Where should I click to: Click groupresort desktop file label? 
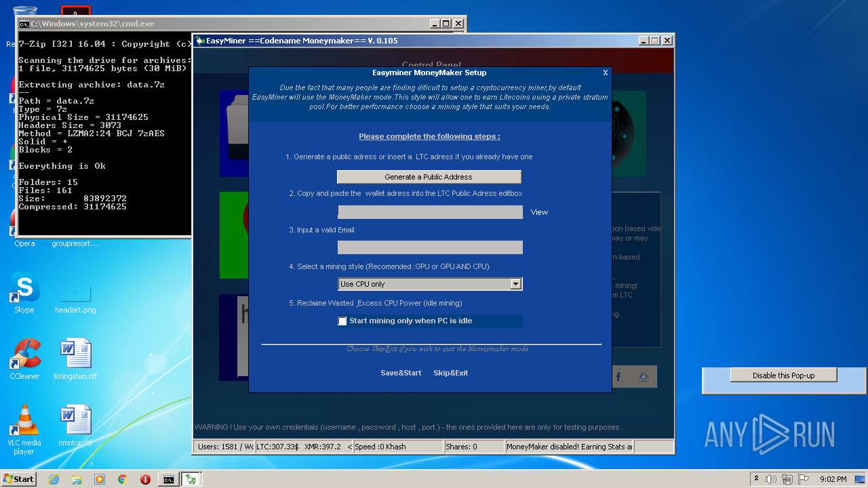click(75, 243)
